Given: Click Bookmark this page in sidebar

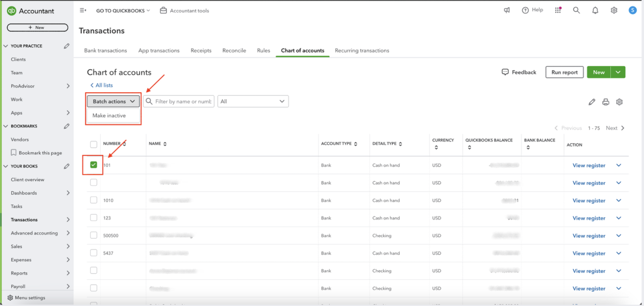Looking at the screenshot, I should point(36,153).
